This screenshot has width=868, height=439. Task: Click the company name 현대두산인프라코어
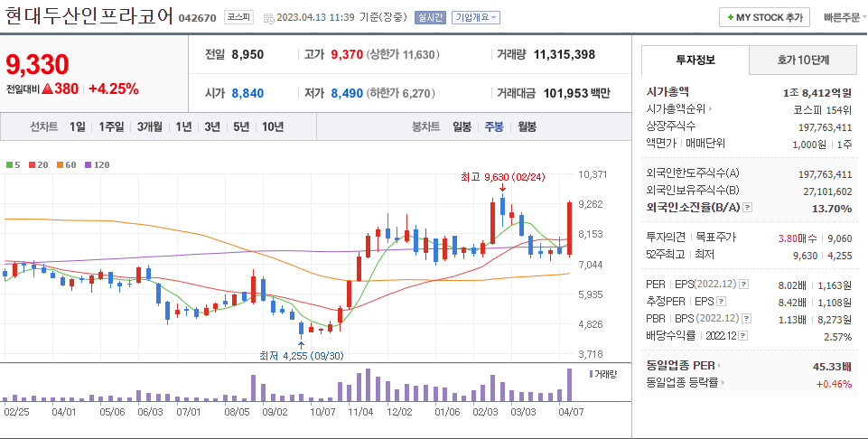point(89,16)
